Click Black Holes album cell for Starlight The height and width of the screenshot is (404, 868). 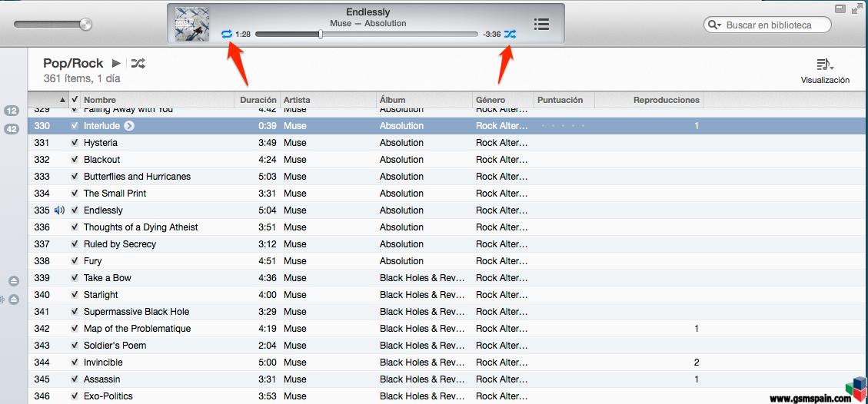coord(422,295)
